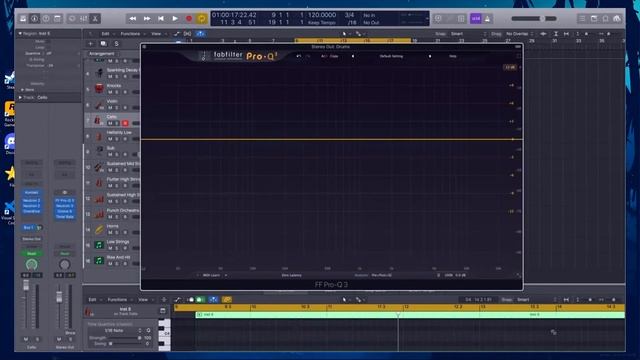Image resolution: width=640 pixels, height=360 pixels.
Task: Click MIDI Learn in Pro-Q 3 footer
Action: click(x=211, y=275)
